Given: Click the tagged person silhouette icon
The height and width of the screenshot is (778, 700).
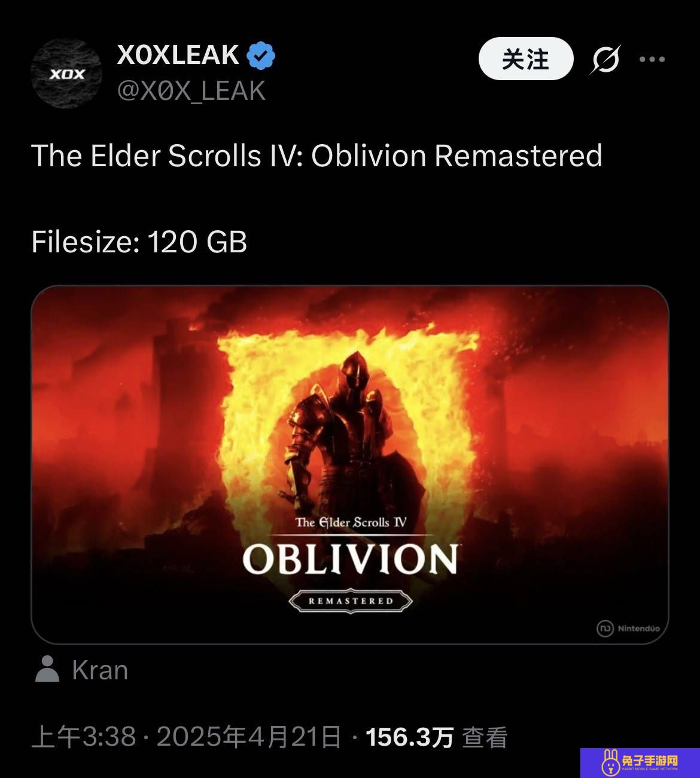Looking at the screenshot, I should coord(47,669).
